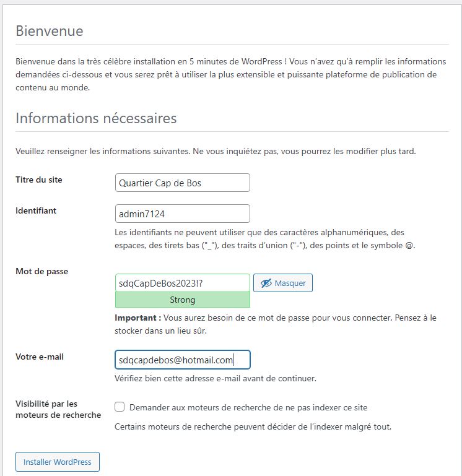The width and height of the screenshot is (462, 476).
Task: Click the 'Mot de passe' label
Action: pyautogui.click(x=41, y=271)
